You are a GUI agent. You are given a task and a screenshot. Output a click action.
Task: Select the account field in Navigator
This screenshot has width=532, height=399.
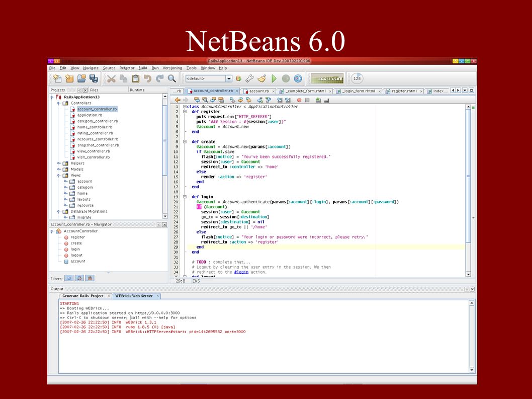tap(78, 261)
